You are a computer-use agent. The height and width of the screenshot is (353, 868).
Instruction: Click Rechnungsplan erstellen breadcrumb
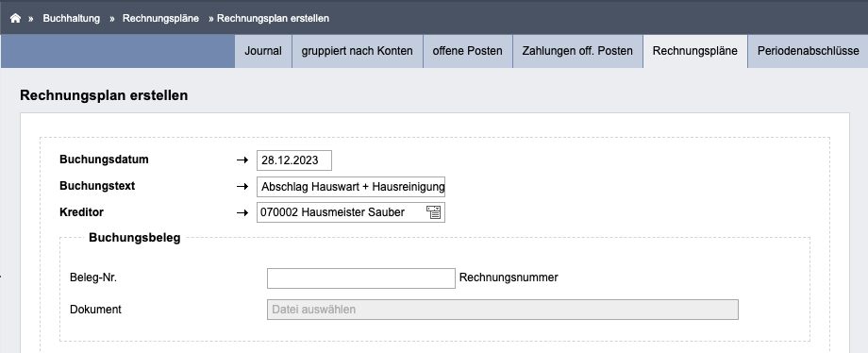[273, 18]
